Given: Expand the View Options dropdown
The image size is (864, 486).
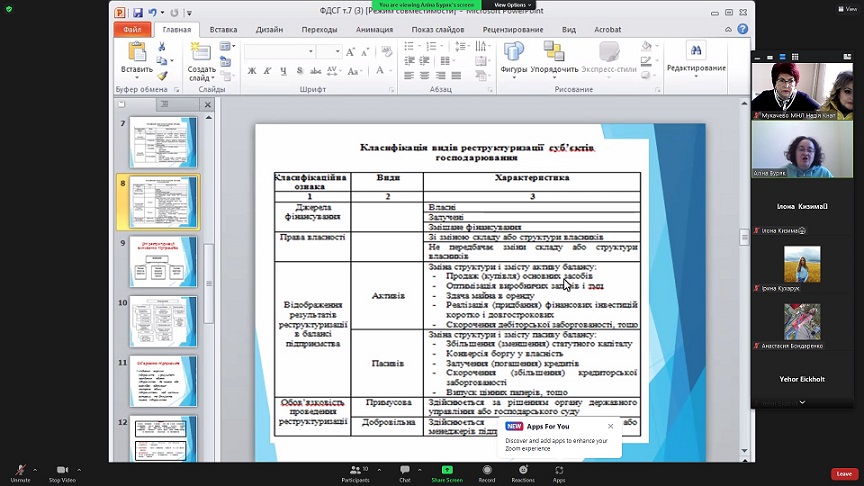Looking at the screenshot, I should [x=512, y=5].
